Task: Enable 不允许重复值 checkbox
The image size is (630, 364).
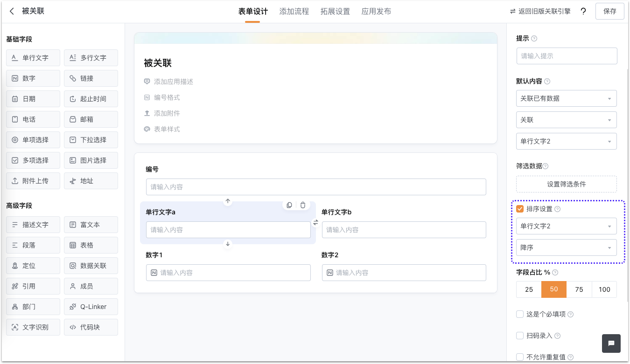Action: [520, 357]
